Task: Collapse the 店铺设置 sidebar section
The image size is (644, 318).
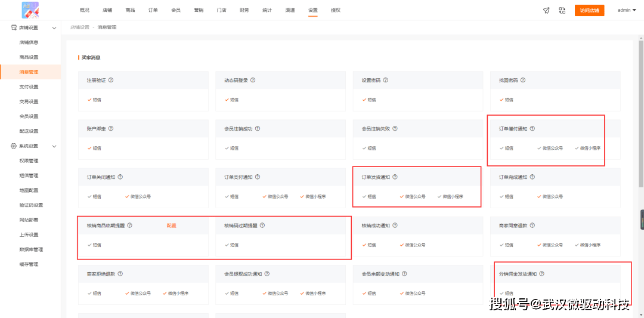Action: [x=54, y=28]
